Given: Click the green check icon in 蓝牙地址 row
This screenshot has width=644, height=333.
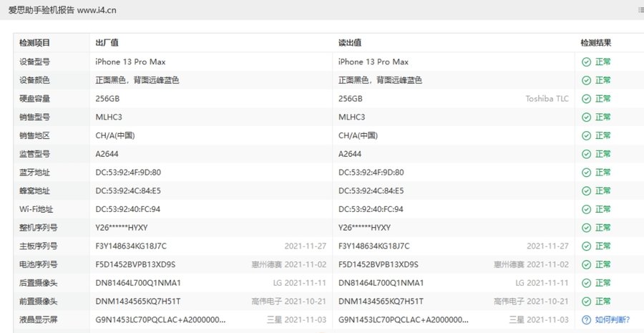Looking at the screenshot, I should pos(586,173).
